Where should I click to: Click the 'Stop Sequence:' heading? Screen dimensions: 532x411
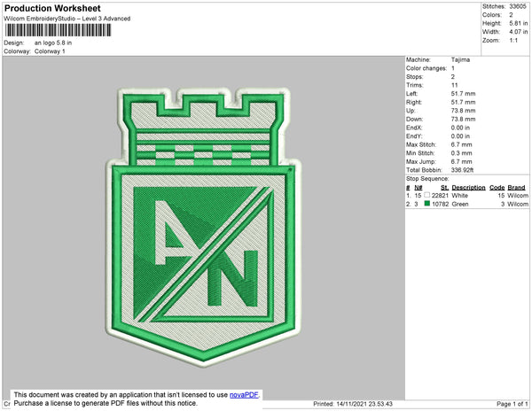point(427,179)
